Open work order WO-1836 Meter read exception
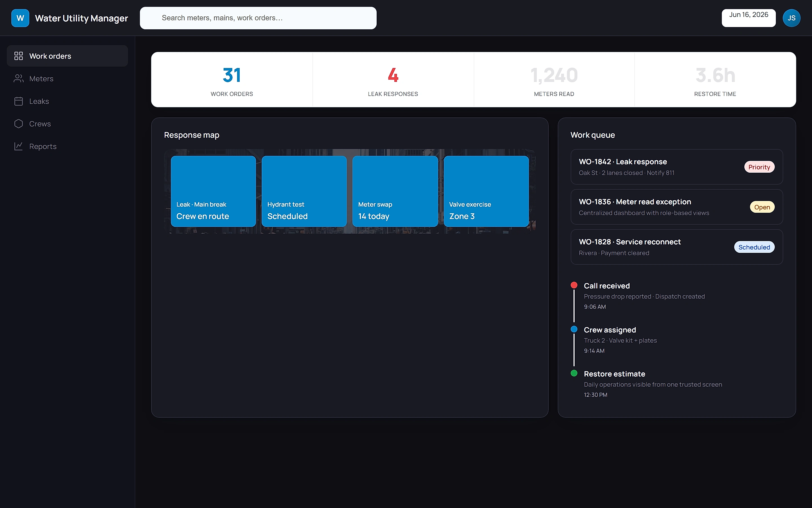The height and width of the screenshot is (508, 812). (676, 207)
